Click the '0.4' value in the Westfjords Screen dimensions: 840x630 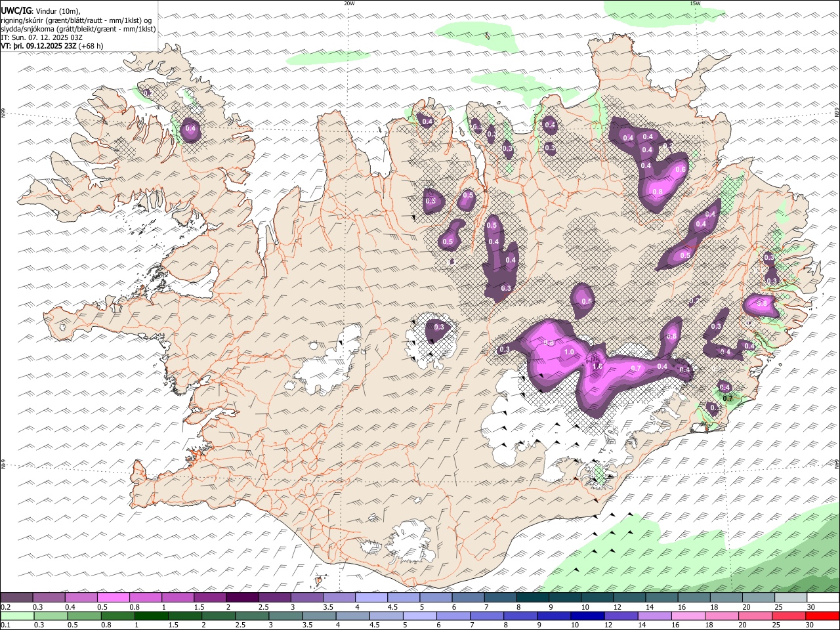pyautogui.click(x=191, y=129)
